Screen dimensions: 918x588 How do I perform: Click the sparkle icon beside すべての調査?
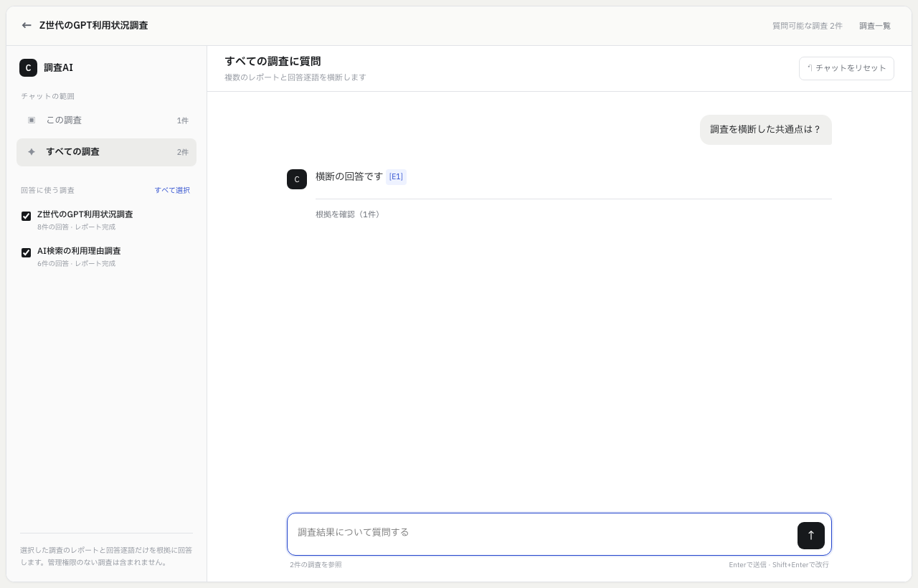point(32,151)
